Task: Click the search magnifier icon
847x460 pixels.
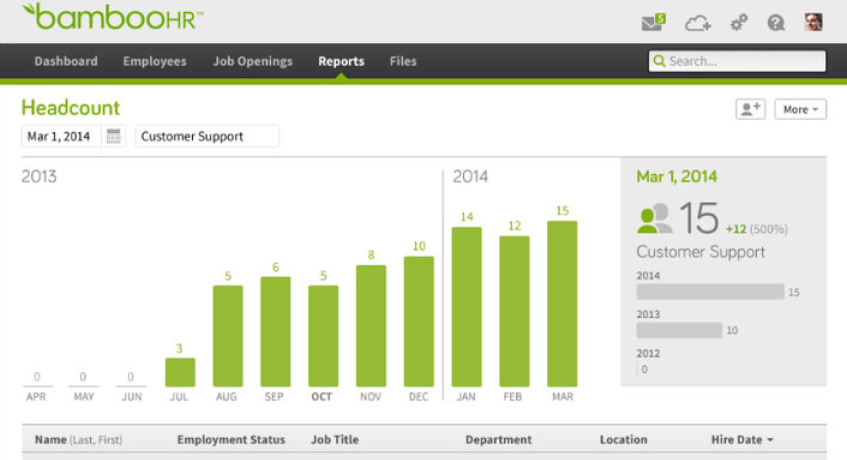Action: (659, 61)
